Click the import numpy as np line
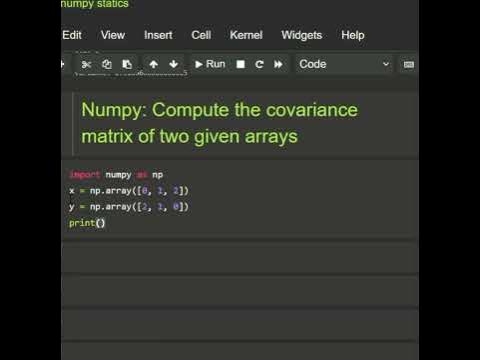 (x=116, y=175)
